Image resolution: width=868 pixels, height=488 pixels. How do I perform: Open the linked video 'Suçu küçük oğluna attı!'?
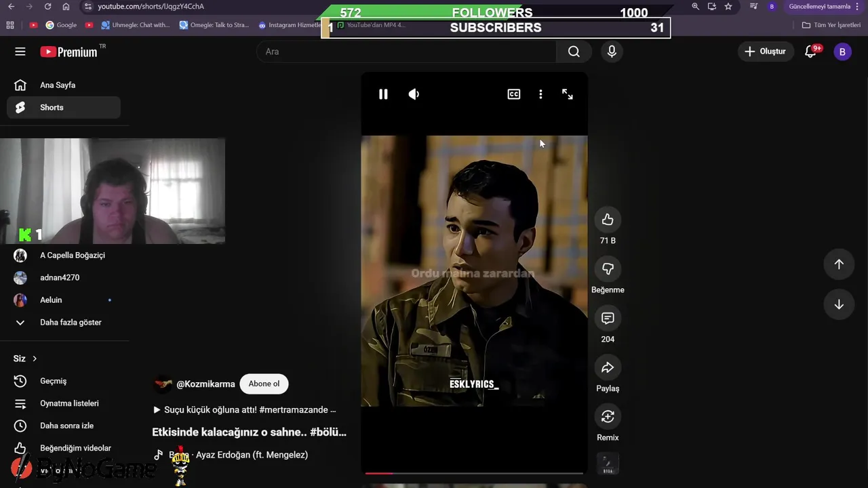point(245,410)
